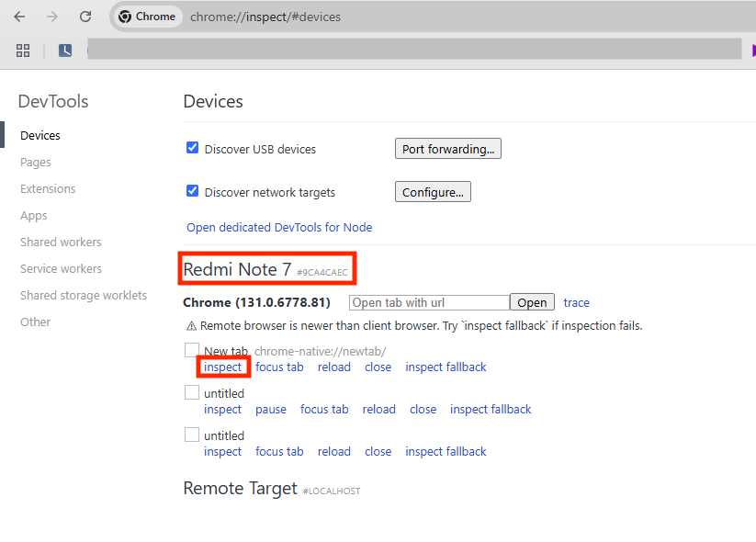Viewport: 756px width, 542px height.
Task: Click the Chrome logo in address bar
Action: (x=125, y=17)
